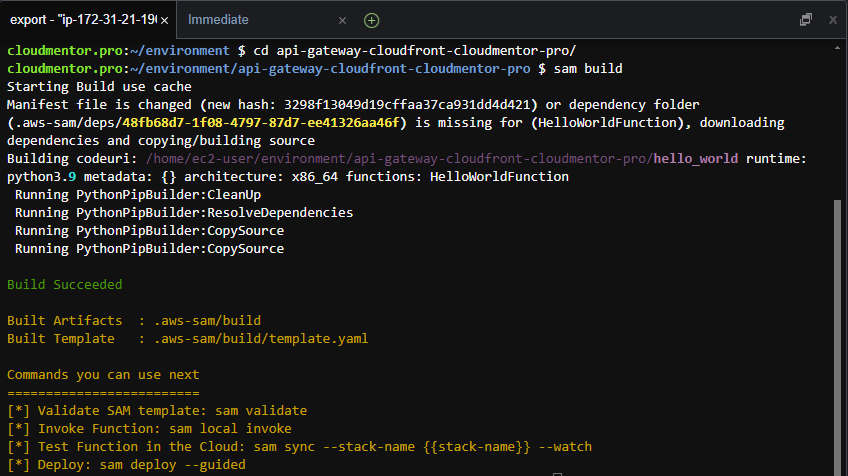Screen dimensions: 848x476
Task: Click the .aws-sam/build artifacts path
Action: pos(207,321)
